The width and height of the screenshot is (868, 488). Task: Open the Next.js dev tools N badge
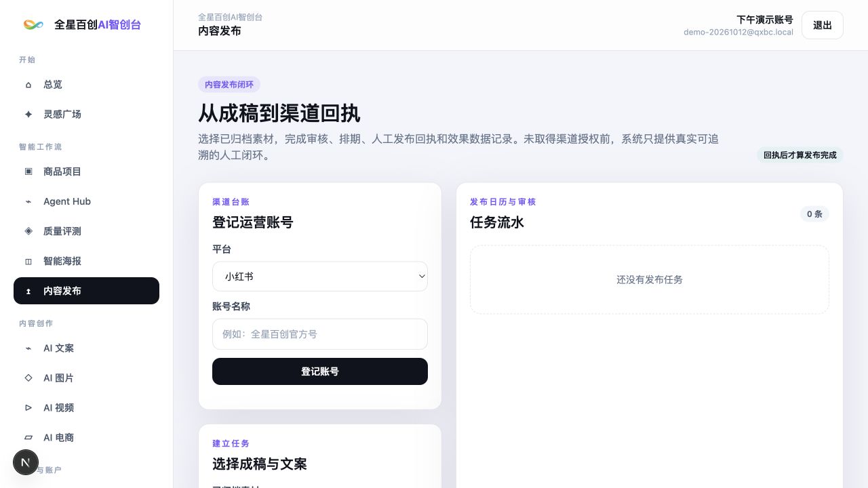(26, 463)
